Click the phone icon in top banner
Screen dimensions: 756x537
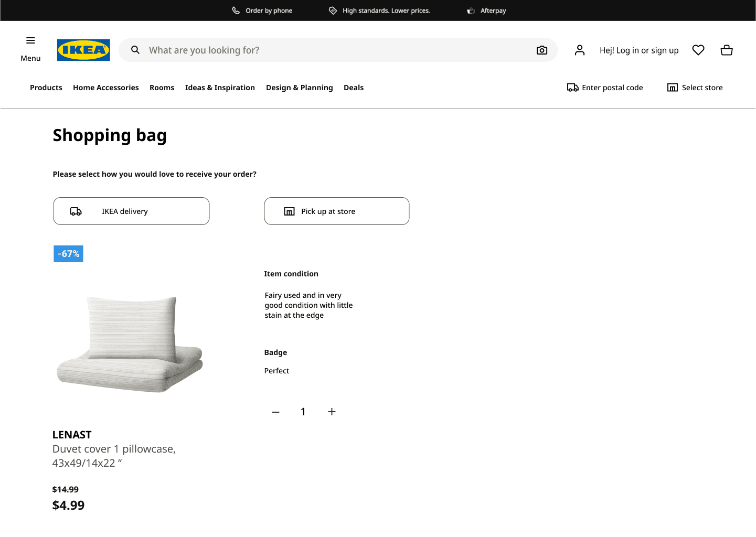click(x=236, y=10)
